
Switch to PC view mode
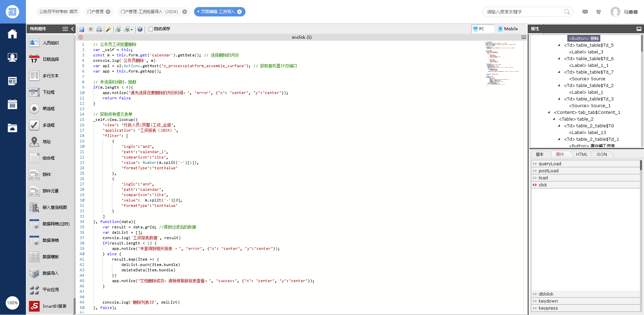click(x=479, y=29)
